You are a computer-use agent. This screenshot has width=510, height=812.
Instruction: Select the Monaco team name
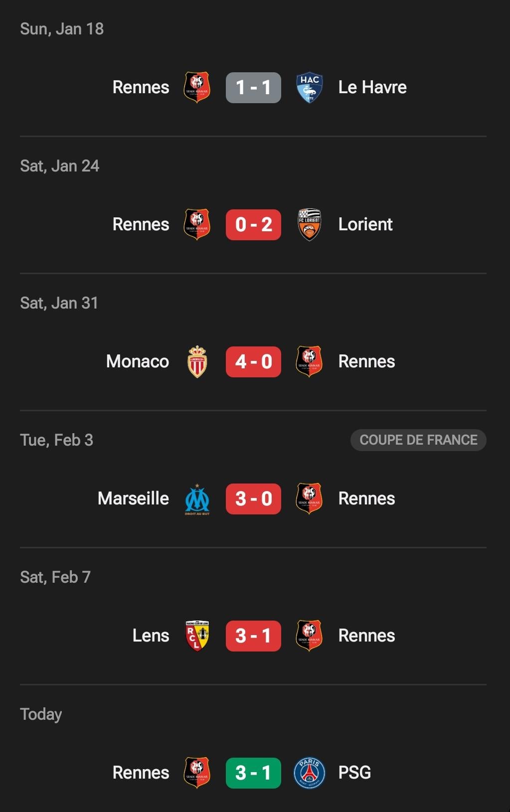(x=138, y=362)
